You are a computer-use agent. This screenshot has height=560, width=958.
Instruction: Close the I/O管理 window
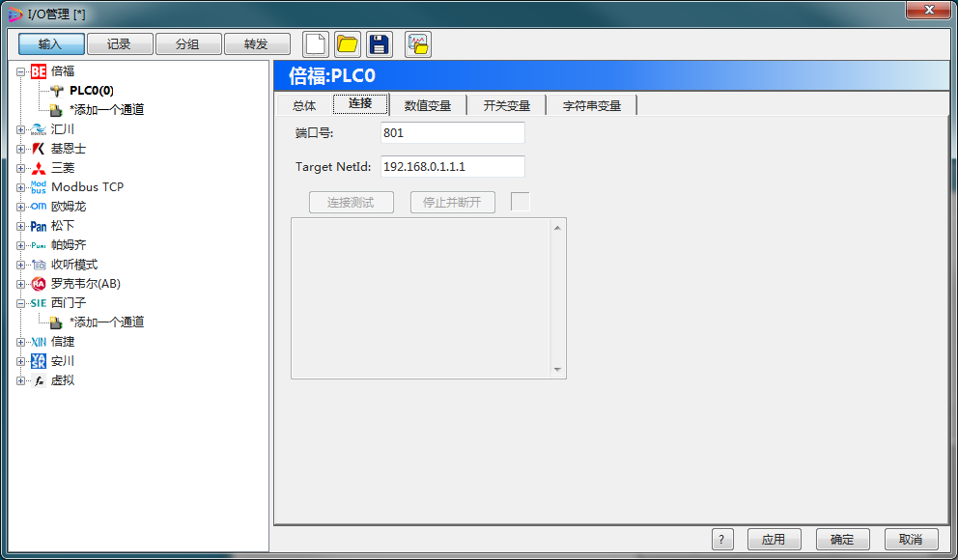click(928, 10)
